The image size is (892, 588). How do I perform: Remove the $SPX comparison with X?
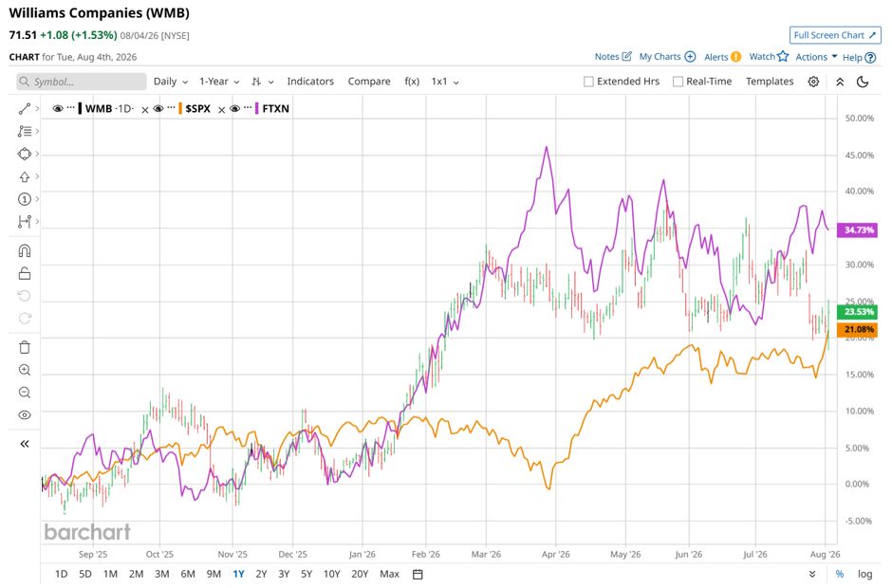(145, 110)
